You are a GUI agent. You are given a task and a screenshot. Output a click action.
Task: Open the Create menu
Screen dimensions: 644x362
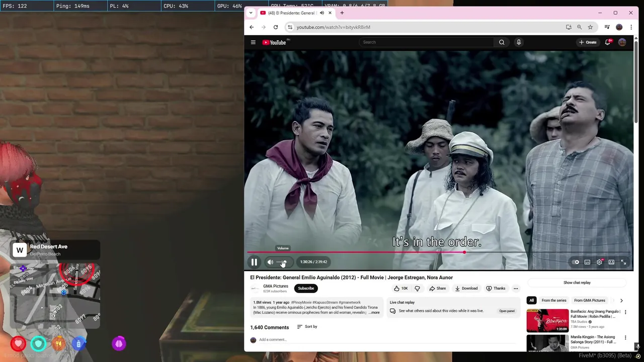pos(588,42)
